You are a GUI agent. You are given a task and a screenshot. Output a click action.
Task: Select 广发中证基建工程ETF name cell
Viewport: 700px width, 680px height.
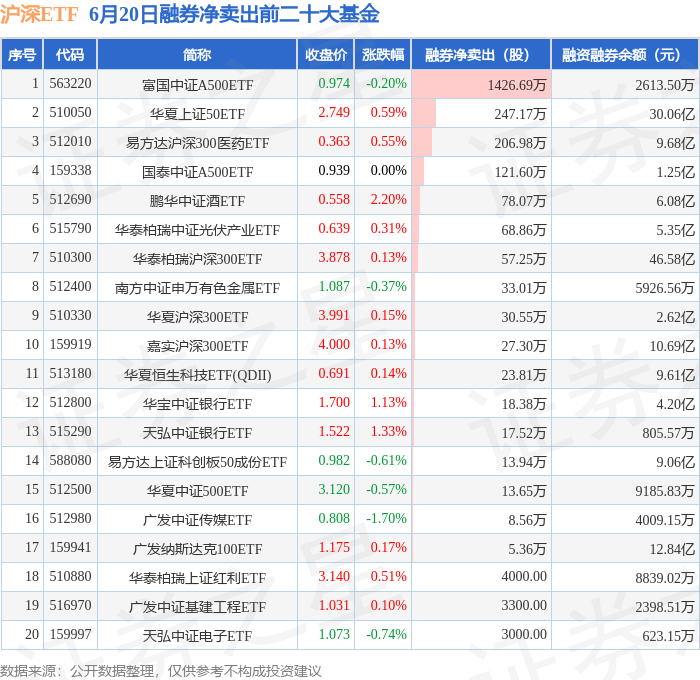tap(197, 607)
